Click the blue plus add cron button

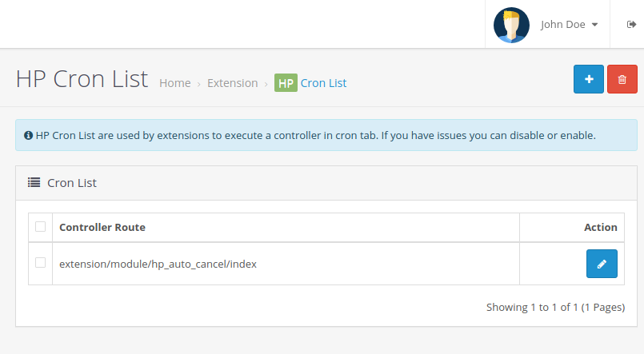(x=589, y=79)
